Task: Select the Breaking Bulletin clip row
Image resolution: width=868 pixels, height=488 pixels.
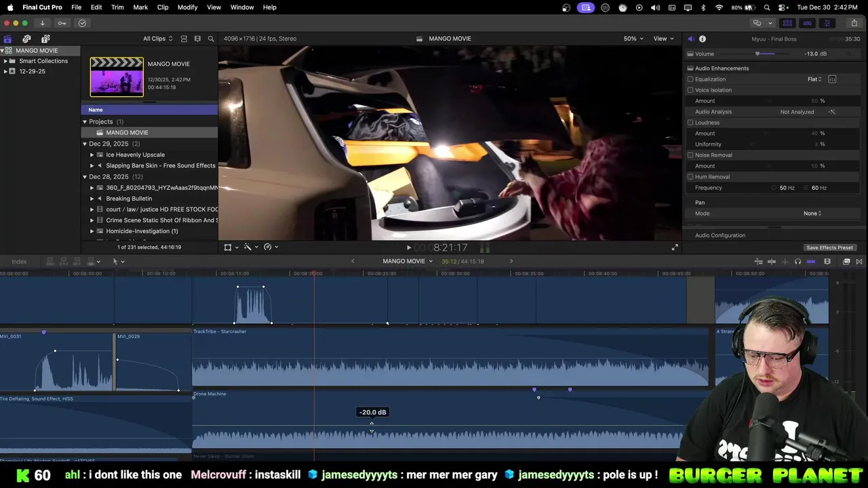Action: 150,199
